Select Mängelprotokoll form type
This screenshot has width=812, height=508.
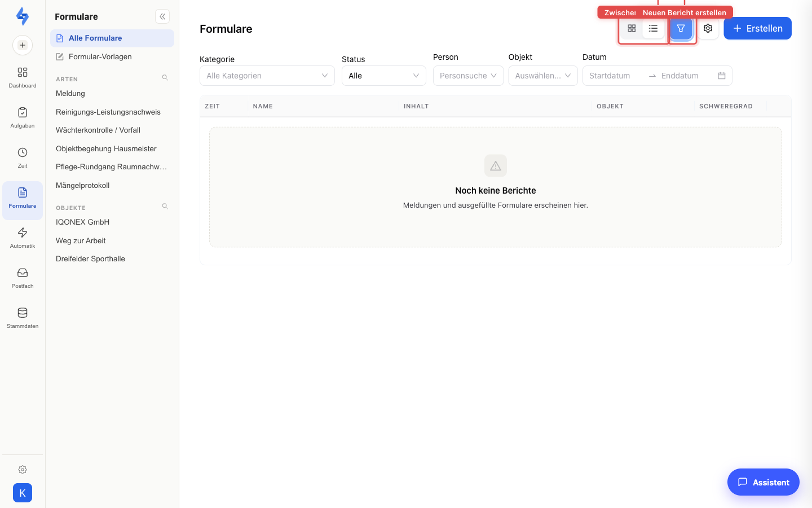(112, 185)
